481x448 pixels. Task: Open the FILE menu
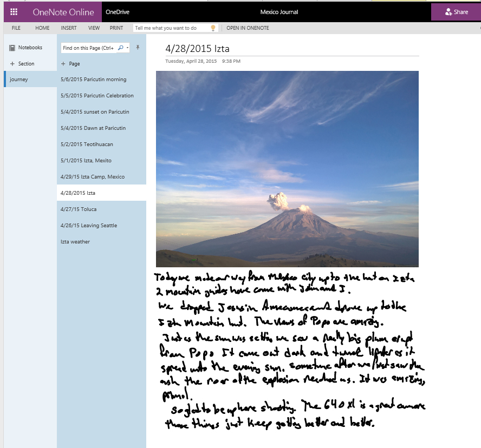click(16, 28)
